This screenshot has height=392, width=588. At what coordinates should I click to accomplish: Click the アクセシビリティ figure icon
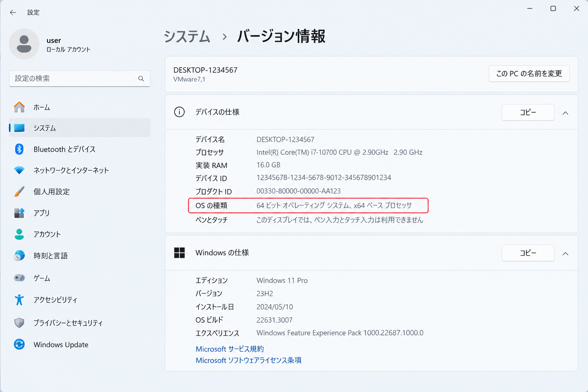point(19,300)
